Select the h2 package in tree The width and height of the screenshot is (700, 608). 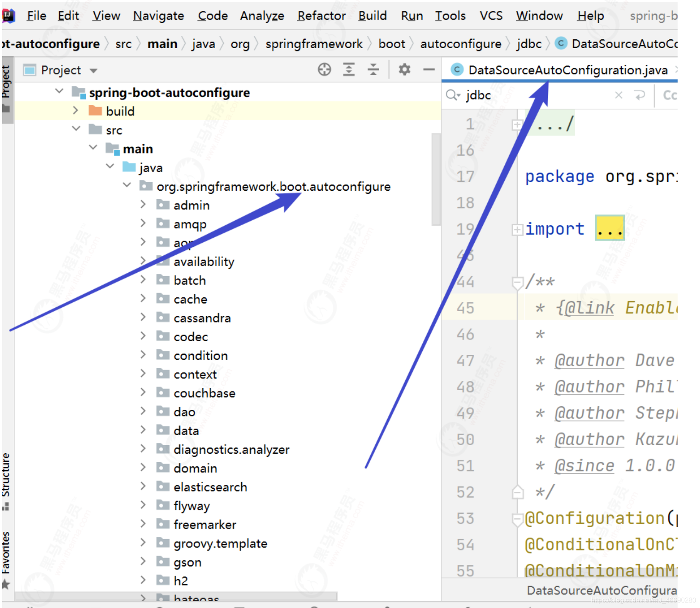point(180,581)
